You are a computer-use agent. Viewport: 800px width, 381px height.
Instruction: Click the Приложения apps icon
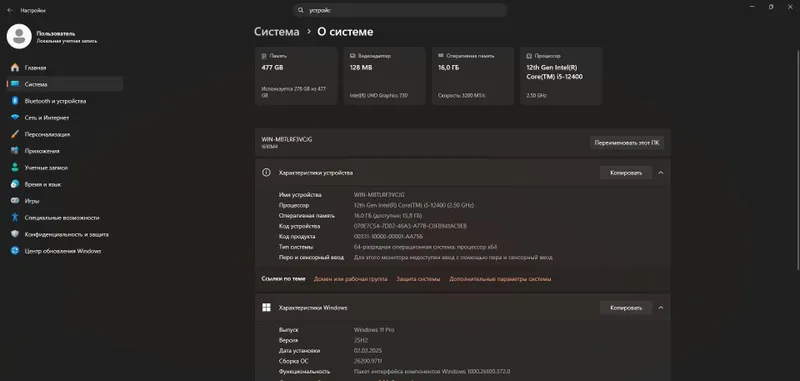click(15, 151)
